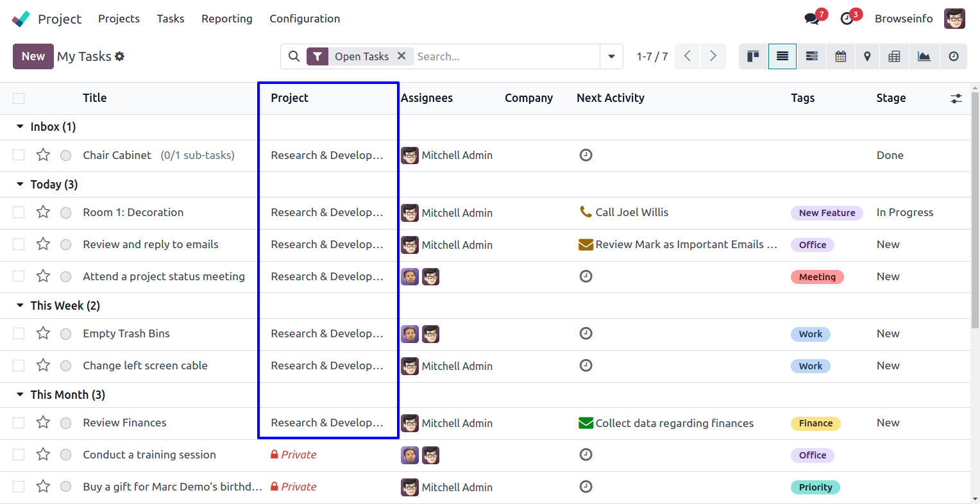This screenshot has height=504, width=980.
Task: Show the Graph view
Action: pos(924,56)
